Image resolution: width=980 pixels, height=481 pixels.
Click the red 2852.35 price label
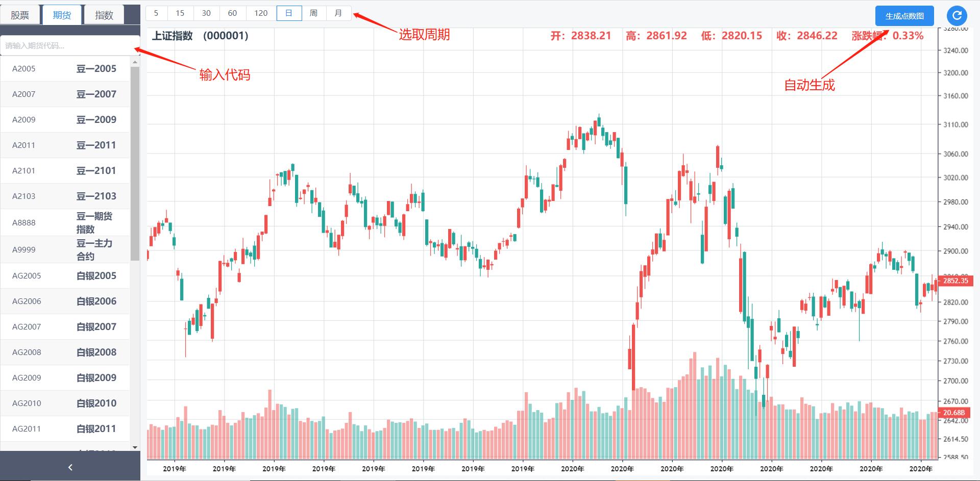(955, 281)
